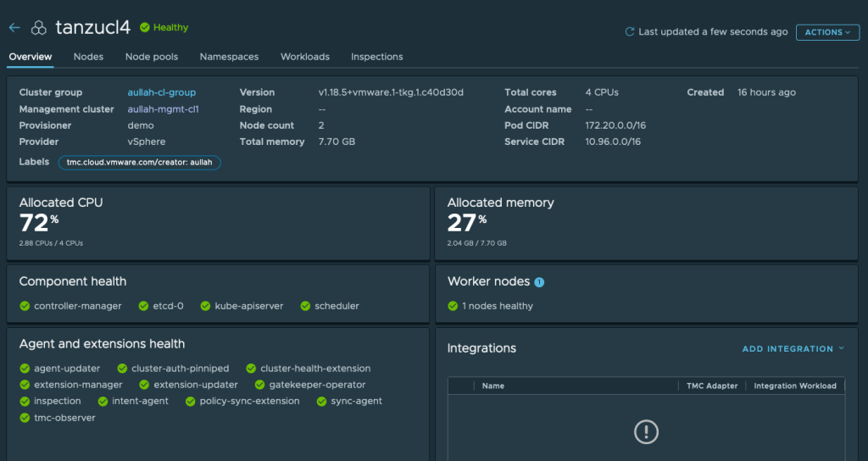Screen dimensions: 868x461
Task: Click the warning icon in Integrations table
Action: point(646,432)
